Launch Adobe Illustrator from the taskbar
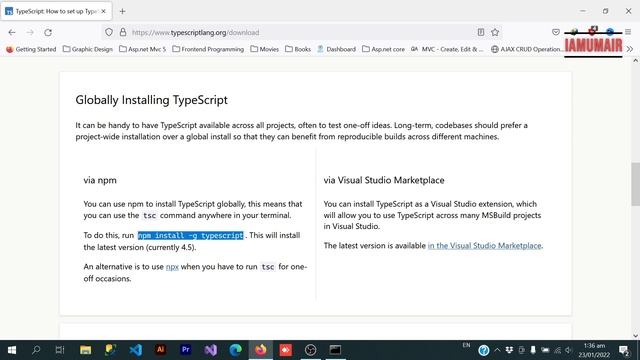 point(160,350)
